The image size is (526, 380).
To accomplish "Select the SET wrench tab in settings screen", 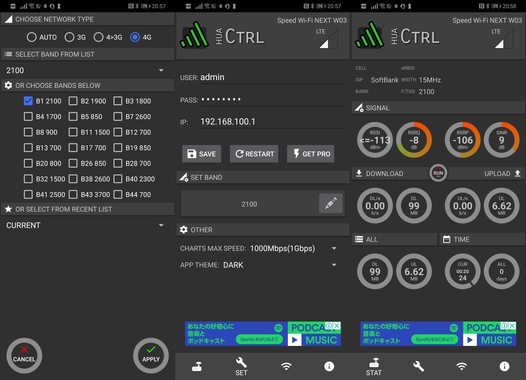I will (x=241, y=366).
